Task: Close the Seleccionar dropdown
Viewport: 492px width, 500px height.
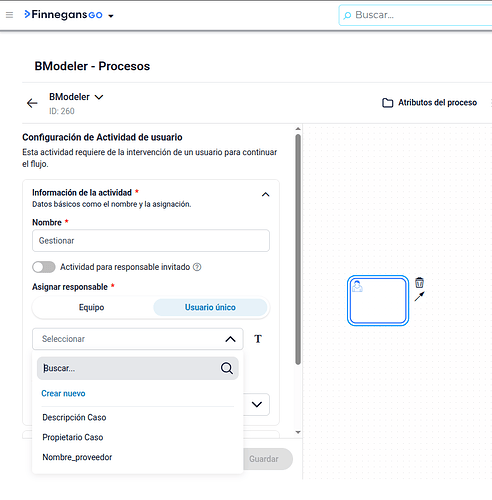Action: (x=230, y=339)
